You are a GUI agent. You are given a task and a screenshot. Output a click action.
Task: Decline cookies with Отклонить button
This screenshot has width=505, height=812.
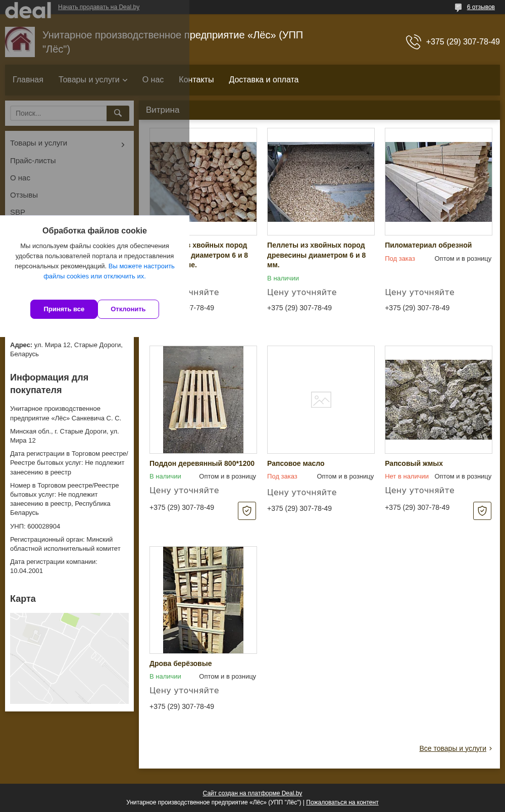pos(128,309)
